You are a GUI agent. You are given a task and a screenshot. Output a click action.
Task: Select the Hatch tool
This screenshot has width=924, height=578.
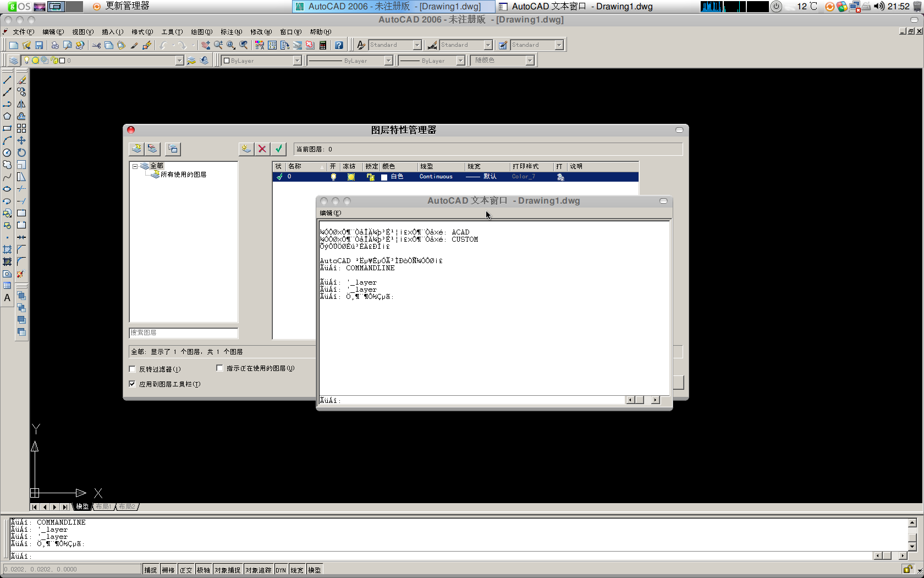(7, 249)
